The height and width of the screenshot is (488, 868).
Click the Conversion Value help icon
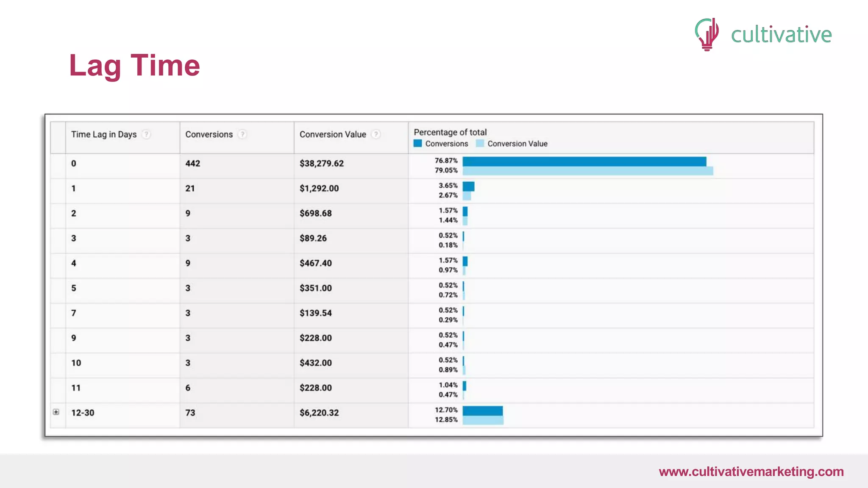pyautogui.click(x=376, y=134)
